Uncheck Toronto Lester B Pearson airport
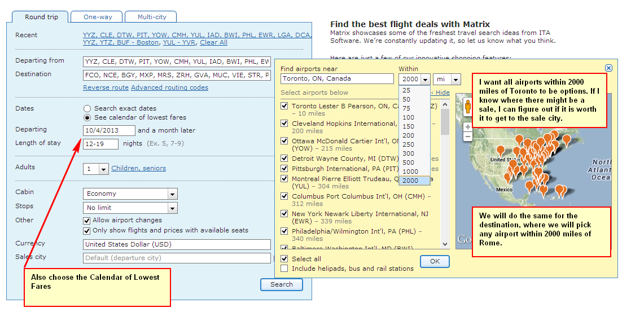This screenshot has width=644, height=312. 284,106
